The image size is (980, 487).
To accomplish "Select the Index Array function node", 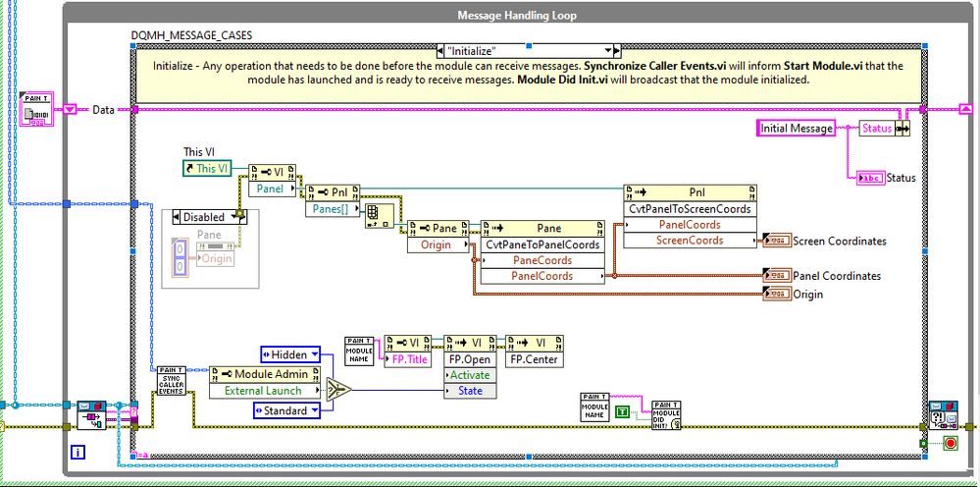I will (x=380, y=215).
